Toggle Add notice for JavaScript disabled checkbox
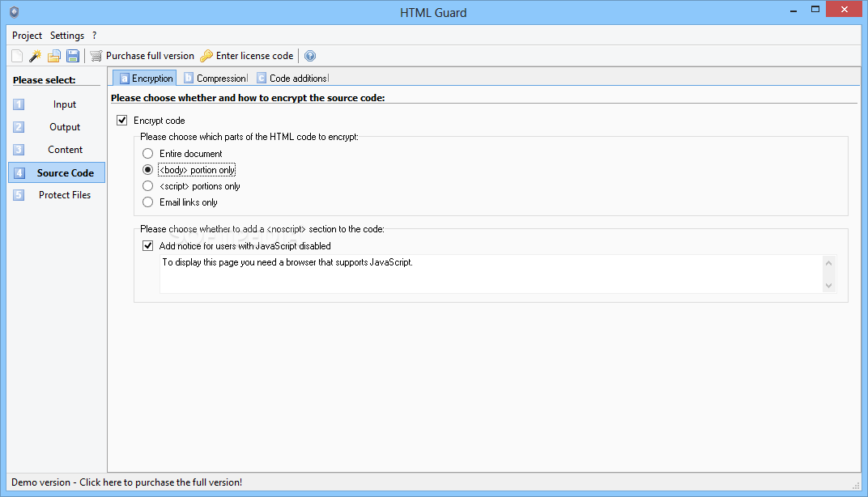Viewport: 868px width, 497px height. pos(148,246)
